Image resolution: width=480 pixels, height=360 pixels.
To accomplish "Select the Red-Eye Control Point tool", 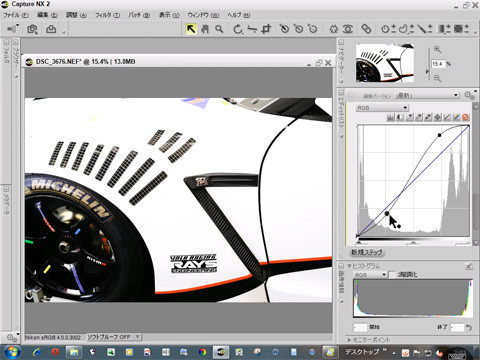I will point(348,29).
